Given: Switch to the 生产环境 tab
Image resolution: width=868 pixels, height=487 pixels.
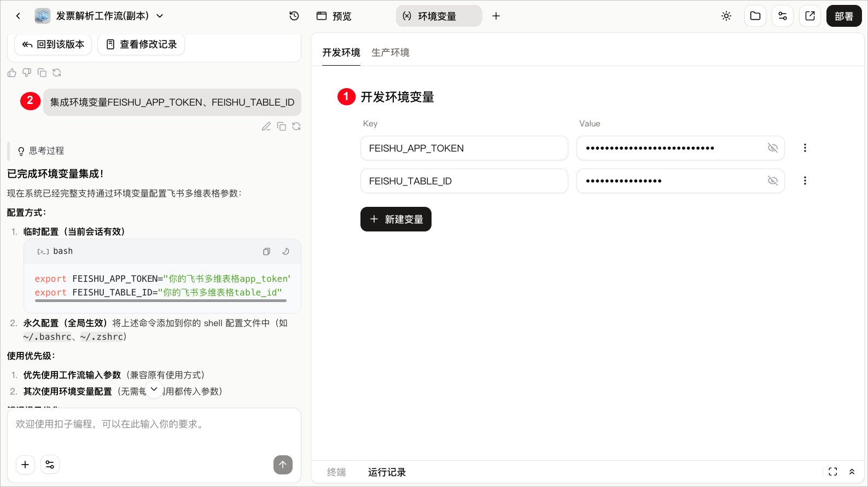Looking at the screenshot, I should click(391, 53).
